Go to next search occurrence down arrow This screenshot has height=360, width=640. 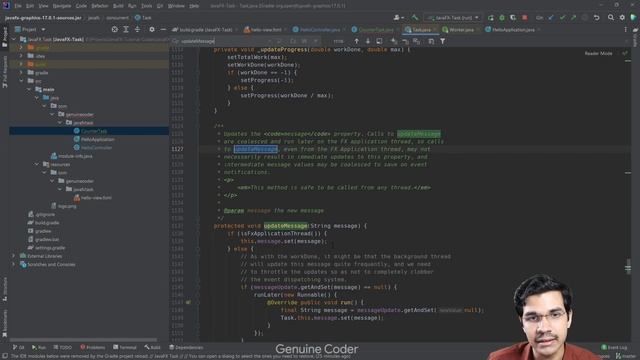click(x=367, y=41)
